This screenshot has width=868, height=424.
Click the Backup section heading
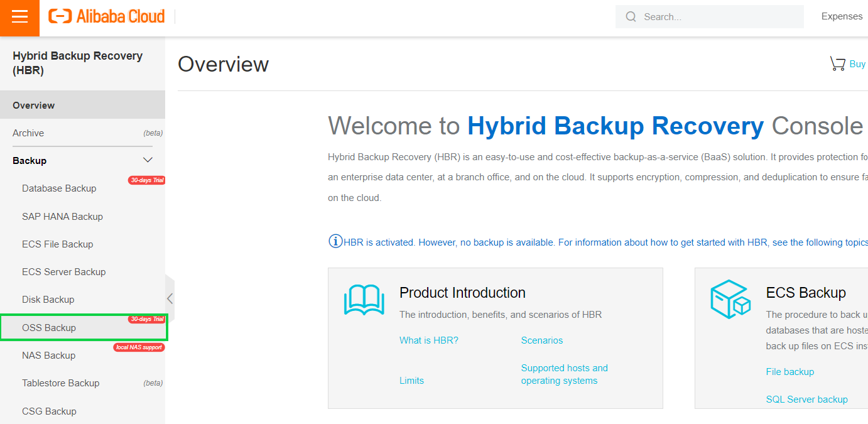[30, 160]
